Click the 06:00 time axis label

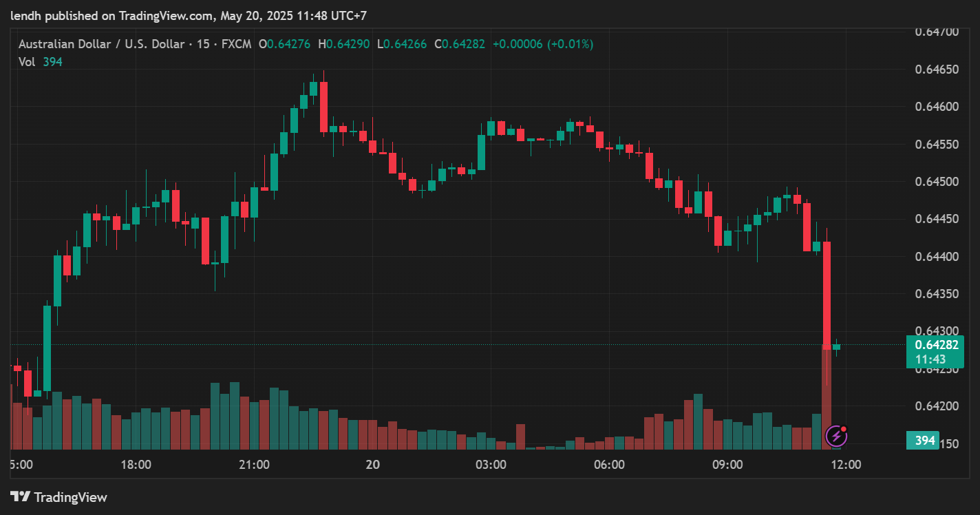click(609, 465)
